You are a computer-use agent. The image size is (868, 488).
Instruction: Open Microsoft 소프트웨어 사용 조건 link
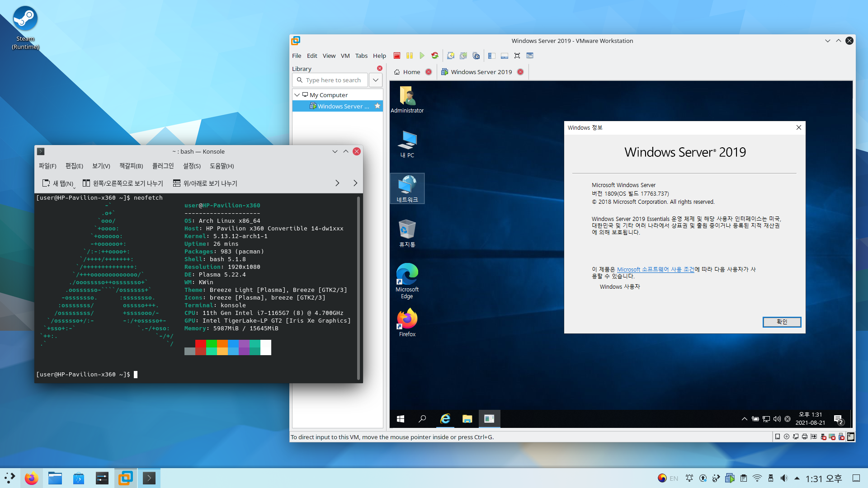click(655, 269)
